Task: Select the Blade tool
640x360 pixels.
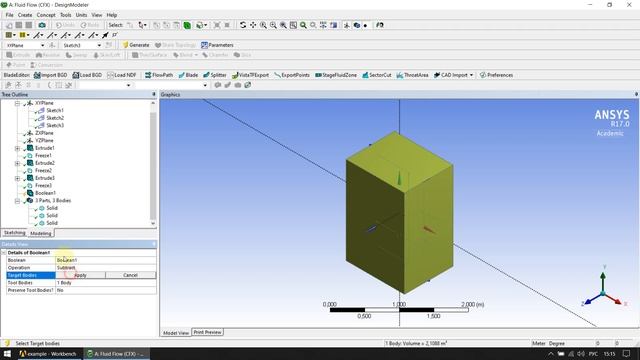Action: pyautogui.click(x=188, y=75)
